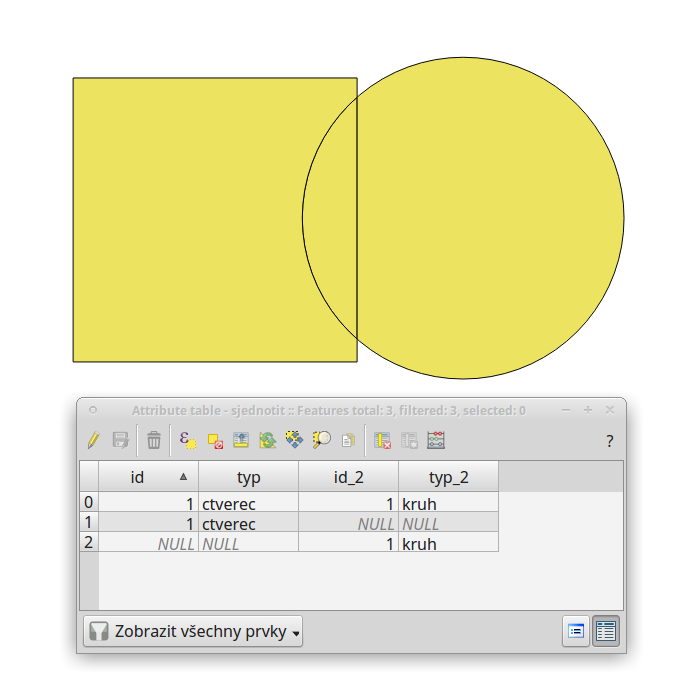The height and width of the screenshot is (700, 700).
Task: Open select features by expression tool
Action: (188, 440)
